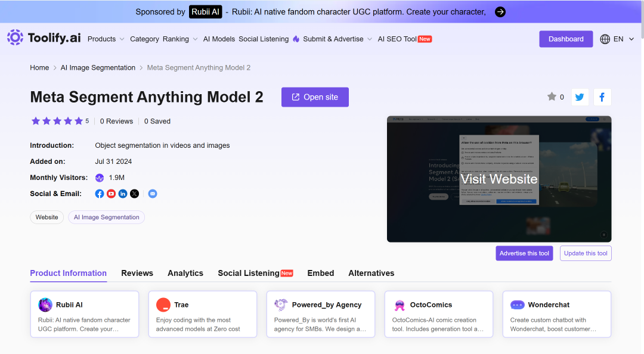The width and height of the screenshot is (644, 354).
Task: Open the OctoComics card title
Action: [x=431, y=305]
